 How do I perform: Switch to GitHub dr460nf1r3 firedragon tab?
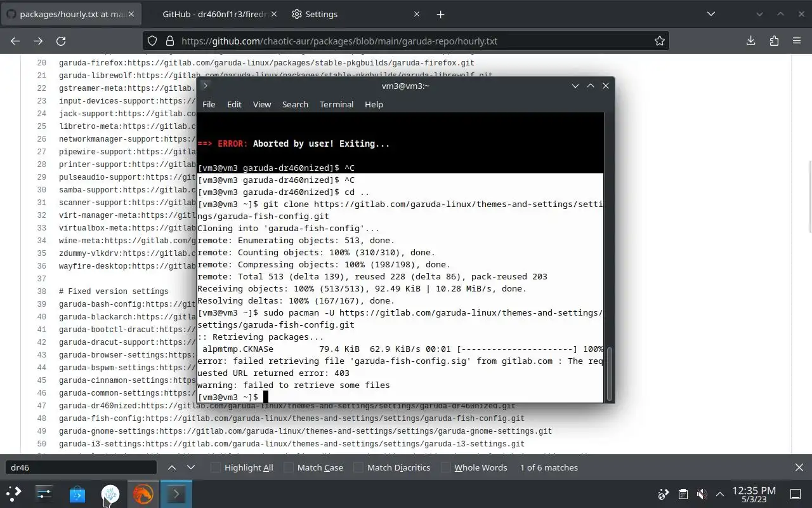(x=214, y=14)
